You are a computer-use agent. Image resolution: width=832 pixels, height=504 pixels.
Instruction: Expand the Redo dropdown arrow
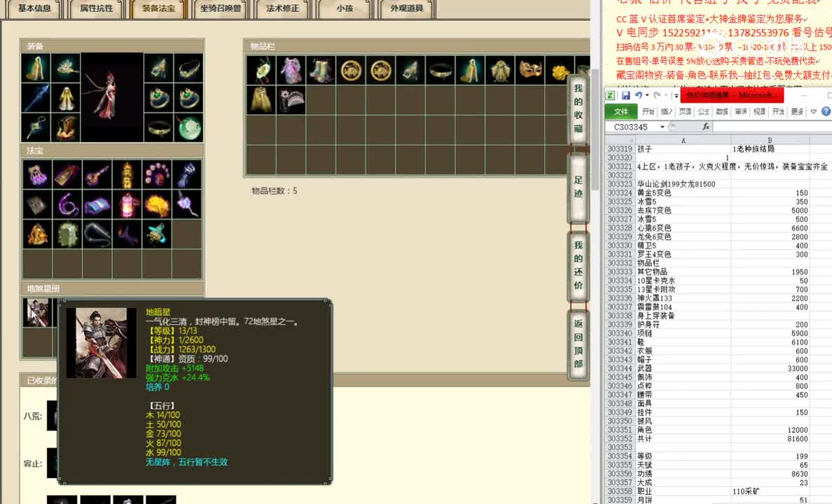pos(665,95)
